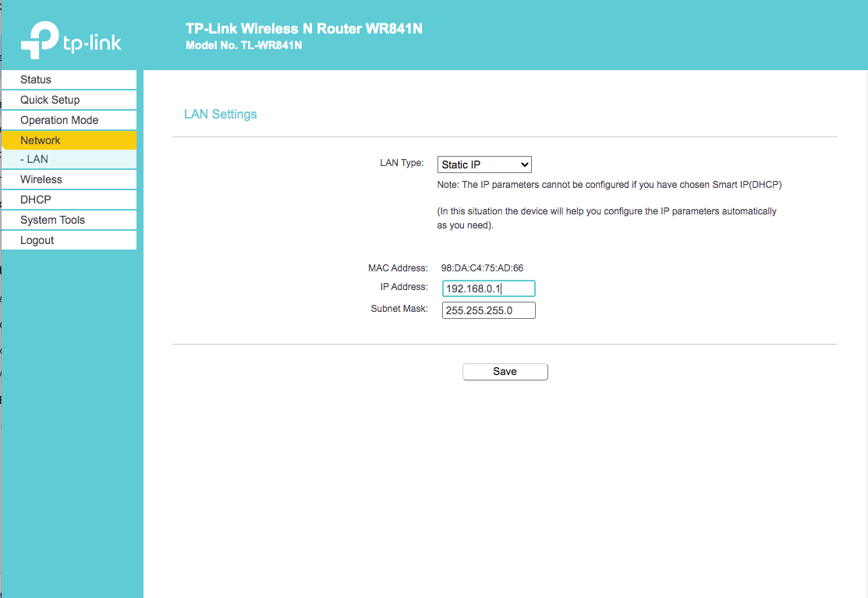Select the MAC address value 98:DA:C4:75:AD:66
Image resolution: width=868 pixels, height=598 pixels.
(482, 268)
